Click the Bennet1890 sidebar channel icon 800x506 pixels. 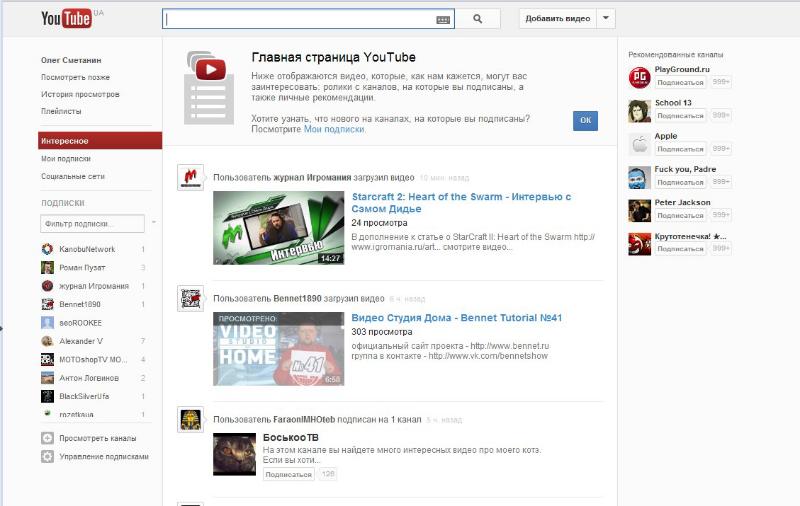pos(47,304)
